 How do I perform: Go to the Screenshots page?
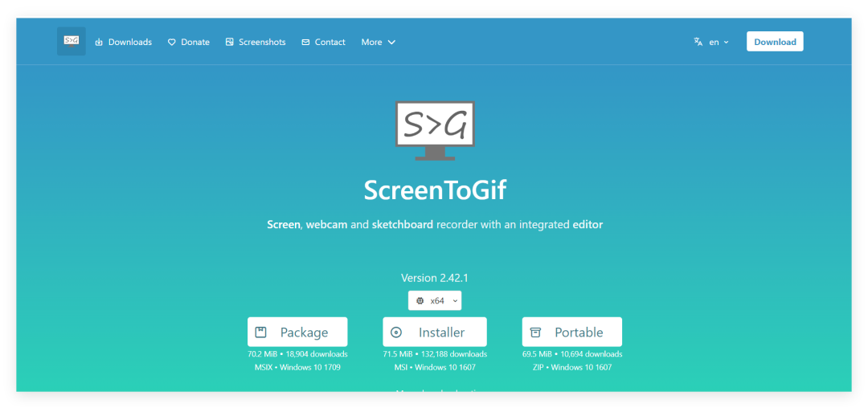[256, 42]
